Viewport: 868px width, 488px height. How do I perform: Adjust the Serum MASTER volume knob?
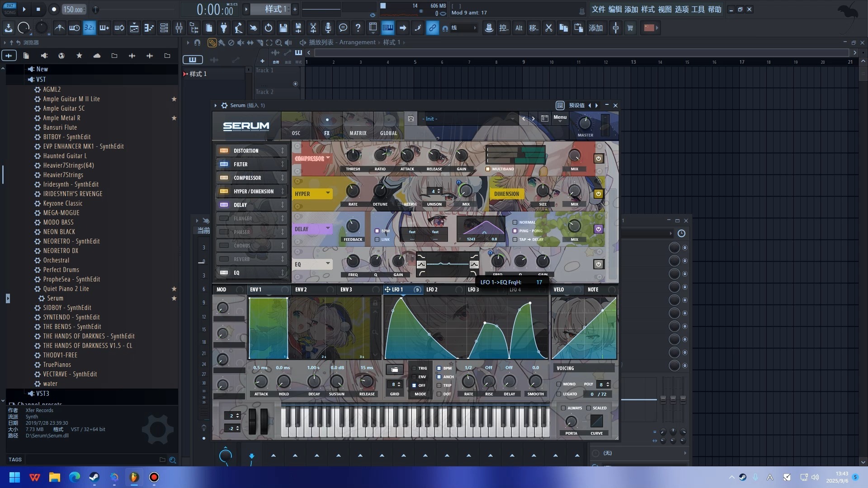(585, 123)
